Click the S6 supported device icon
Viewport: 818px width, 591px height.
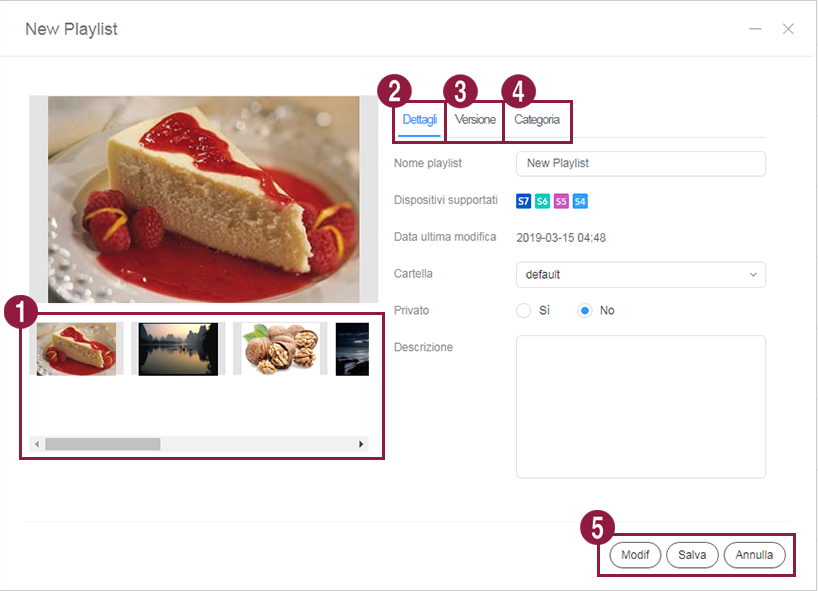click(x=542, y=201)
